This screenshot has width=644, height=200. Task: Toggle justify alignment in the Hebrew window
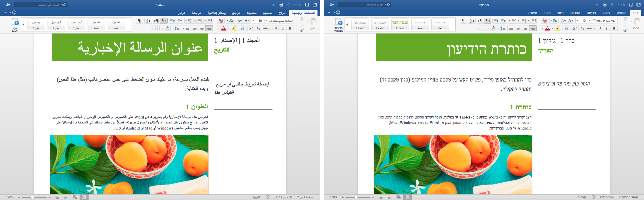(x=511, y=28)
